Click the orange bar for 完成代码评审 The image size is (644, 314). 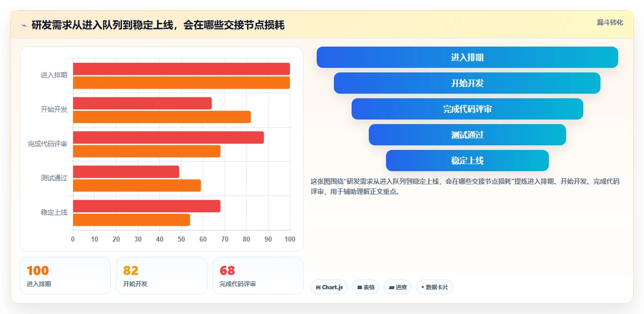point(147,151)
